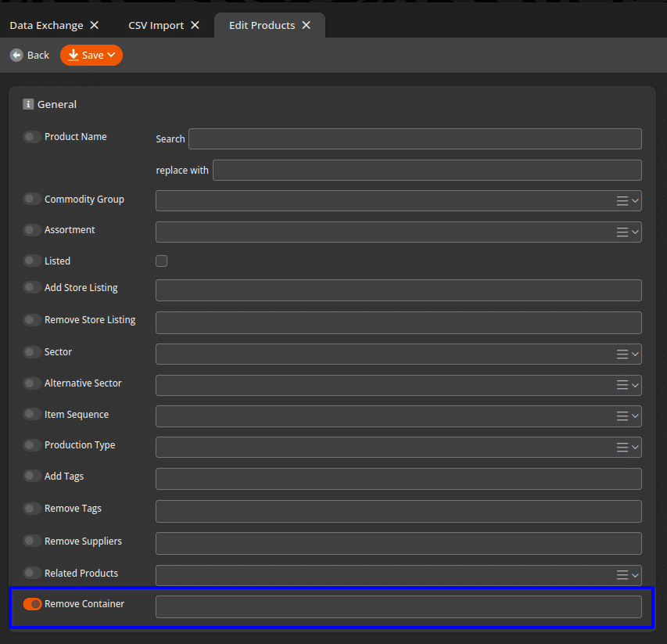Check the Listed checkbox
667x644 pixels.
pos(162,261)
